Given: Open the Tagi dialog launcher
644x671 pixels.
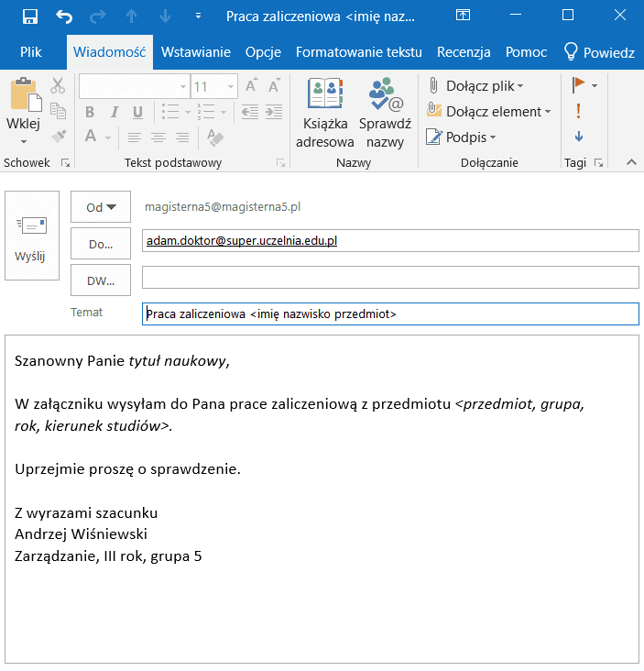Looking at the screenshot, I should pyautogui.click(x=599, y=162).
